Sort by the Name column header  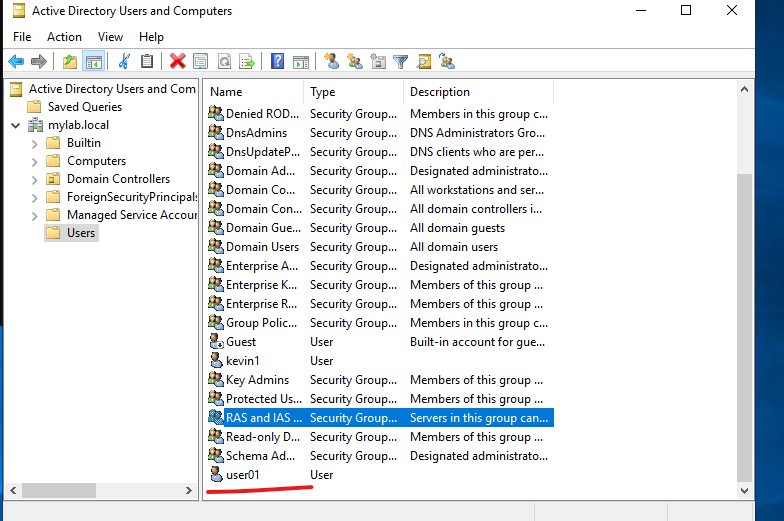254,92
